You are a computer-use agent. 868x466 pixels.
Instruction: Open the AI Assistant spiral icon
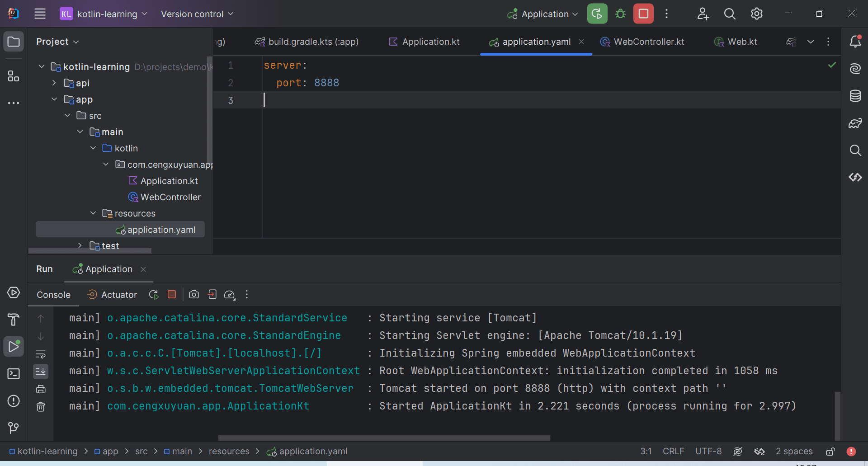click(855, 69)
